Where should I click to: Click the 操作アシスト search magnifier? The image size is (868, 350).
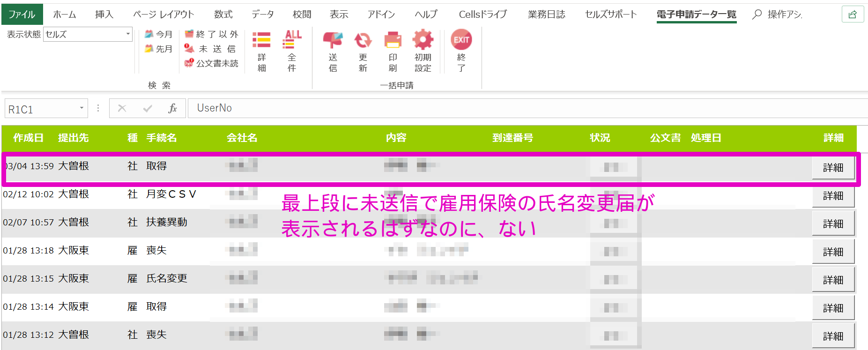pyautogui.click(x=757, y=15)
